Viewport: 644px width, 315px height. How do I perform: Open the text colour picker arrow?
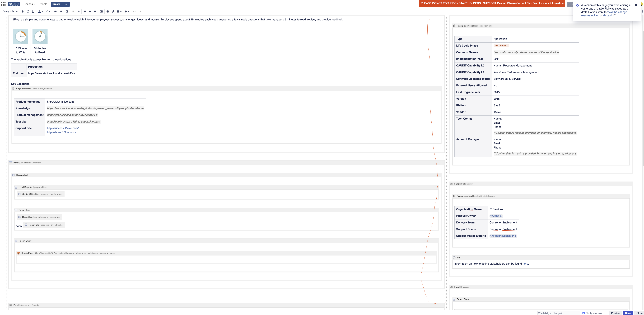(43, 12)
